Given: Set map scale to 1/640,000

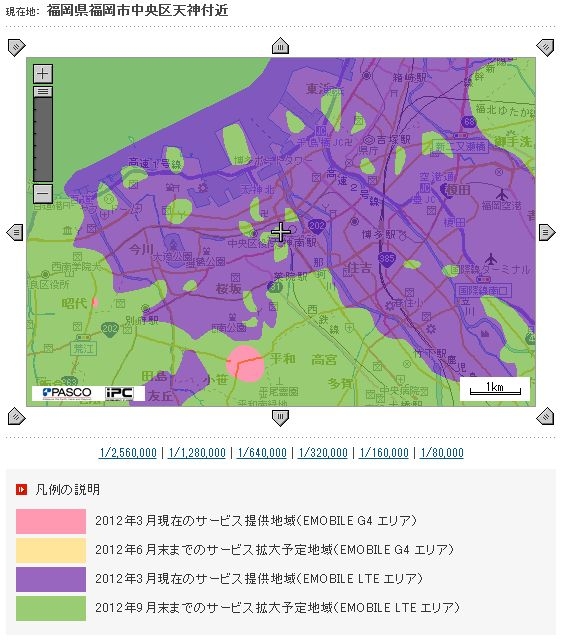Looking at the screenshot, I should [x=262, y=453].
